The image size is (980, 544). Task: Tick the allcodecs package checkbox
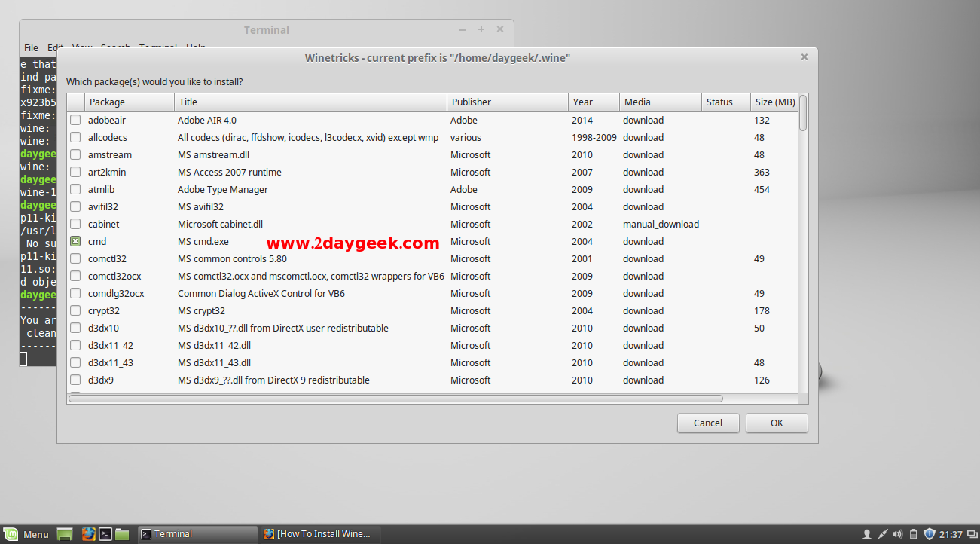(x=75, y=137)
